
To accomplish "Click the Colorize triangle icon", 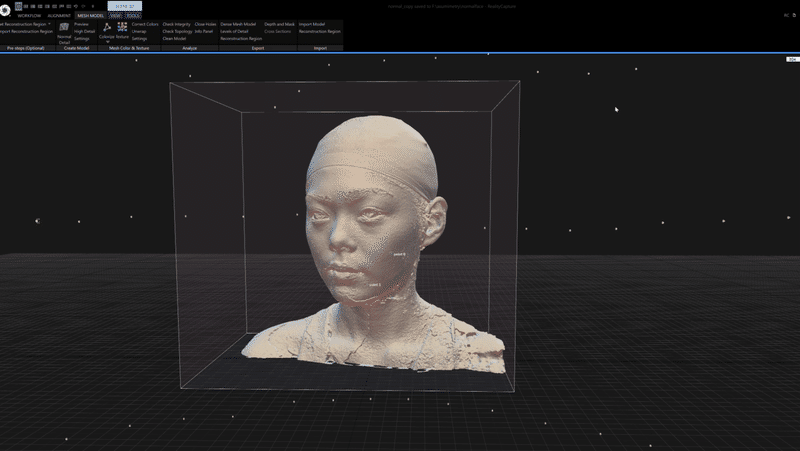I will [107, 27].
